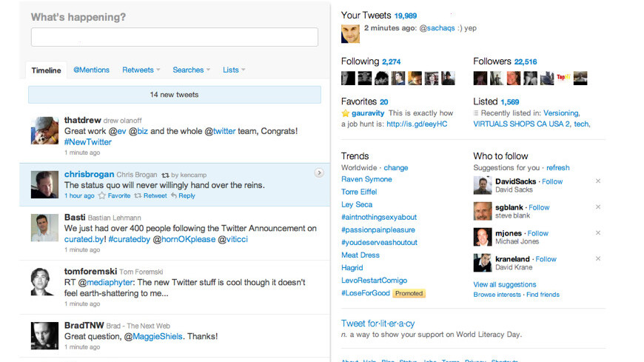
Task: Dismiss the kraneland follow suggestion
Action: [x=598, y=259]
